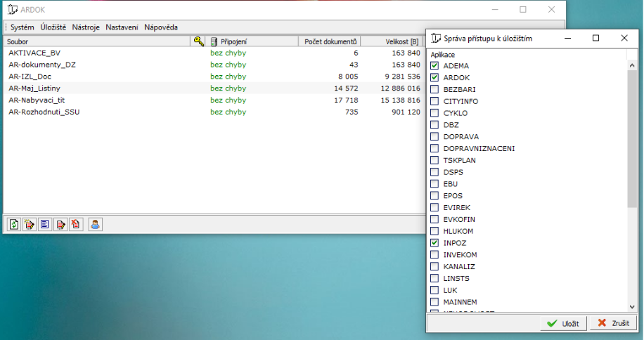Open the blue document details icon
The width and height of the screenshot is (644, 340).
point(45,224)
